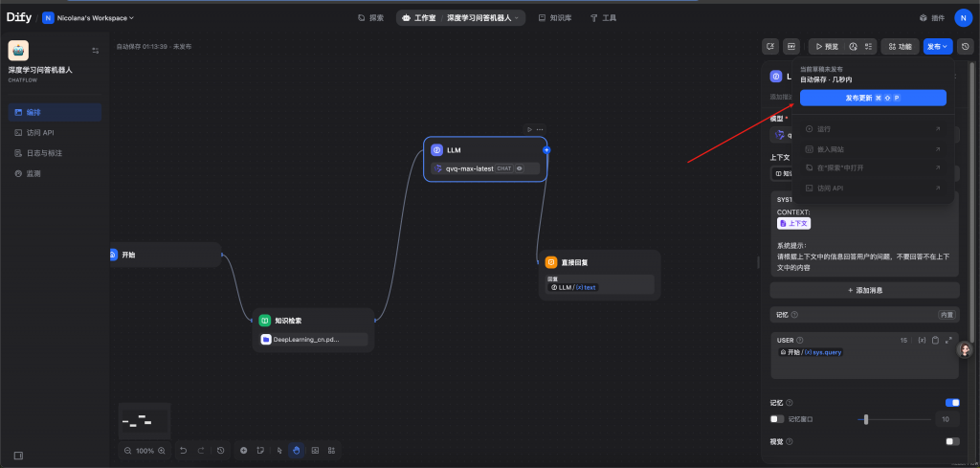Click the organize nodes layout icon
980x468 pixels.
[331, 450]
